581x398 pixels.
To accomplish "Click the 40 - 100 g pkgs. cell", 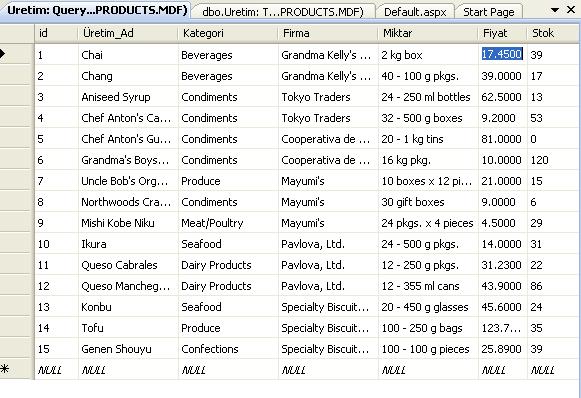I will click(428, 76).
